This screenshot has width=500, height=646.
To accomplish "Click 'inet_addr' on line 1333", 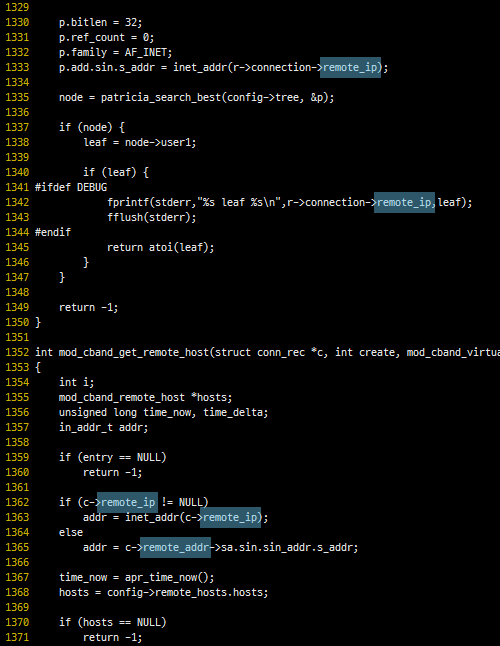I will pos(200,67).
